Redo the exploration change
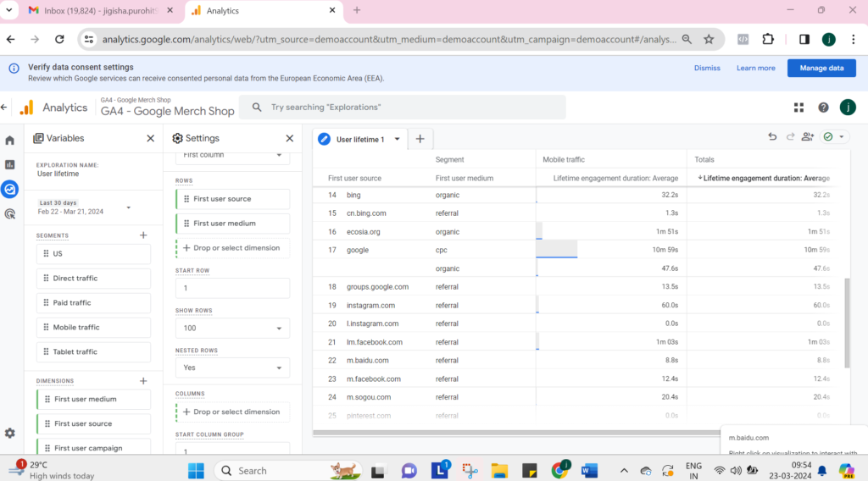 791,136
